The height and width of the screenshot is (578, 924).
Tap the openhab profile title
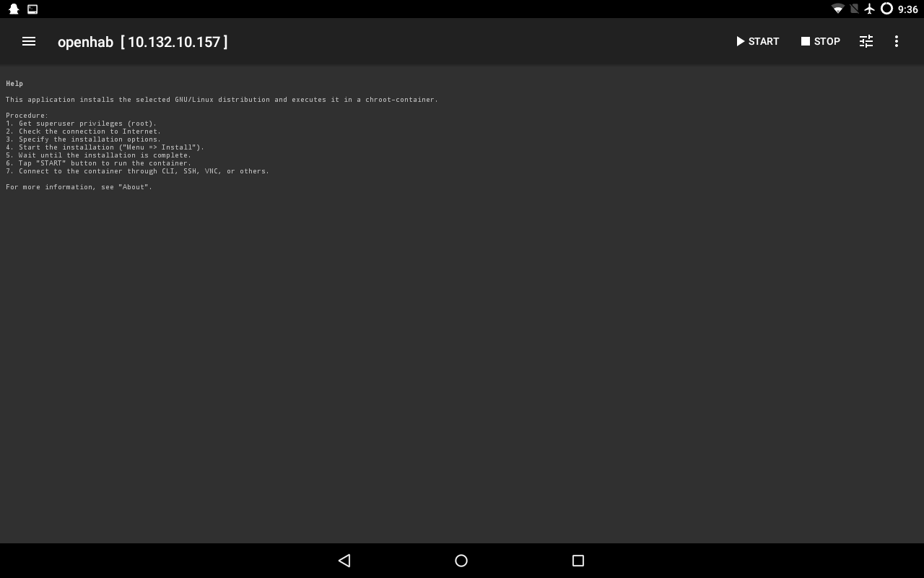pyautogui.click(x=142, y=42)
